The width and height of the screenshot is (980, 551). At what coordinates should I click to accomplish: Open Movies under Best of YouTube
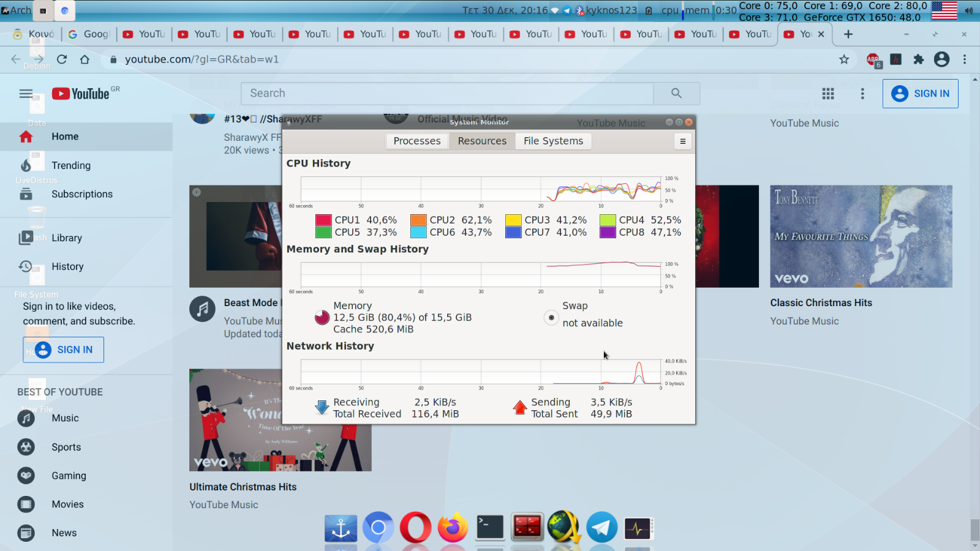tap(86, 504)
